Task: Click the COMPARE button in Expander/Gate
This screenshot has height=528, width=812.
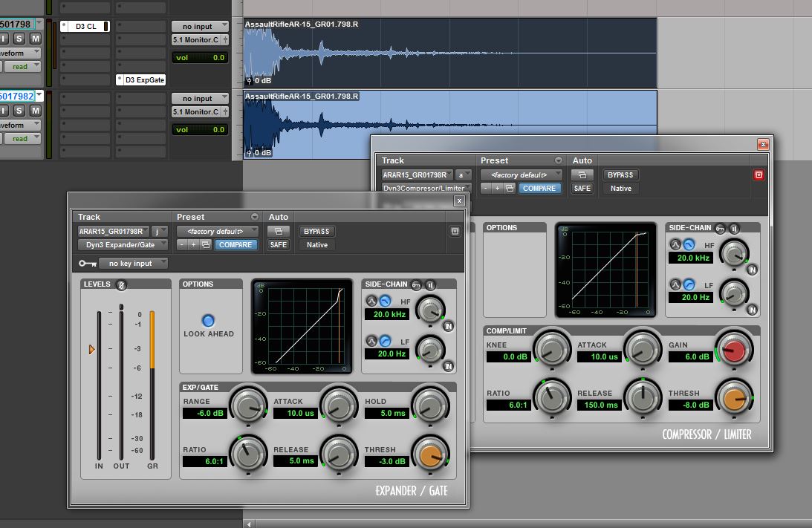Action: pyautogui.click(x=235, y=245)
